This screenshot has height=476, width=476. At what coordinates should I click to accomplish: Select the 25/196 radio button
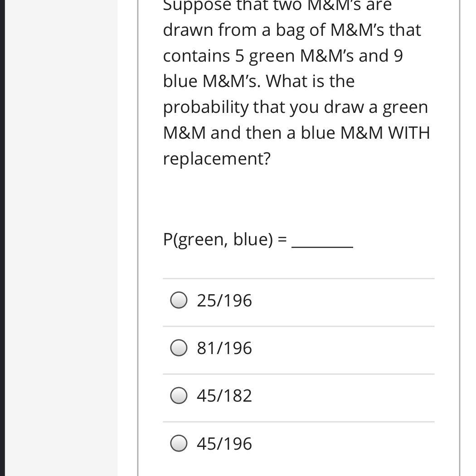point(179,300)
